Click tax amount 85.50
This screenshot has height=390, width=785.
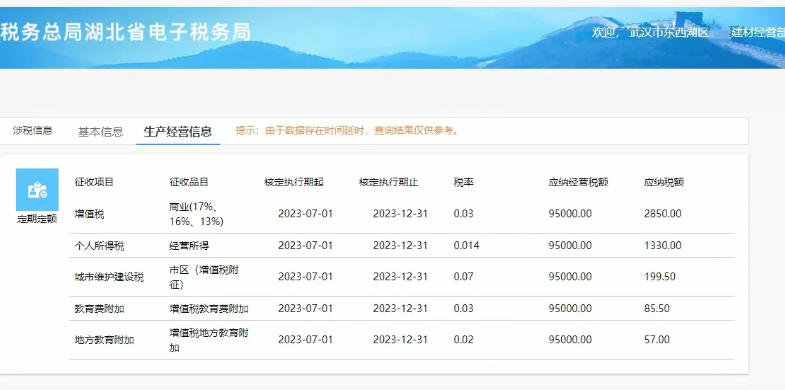(x=657, y=308)
